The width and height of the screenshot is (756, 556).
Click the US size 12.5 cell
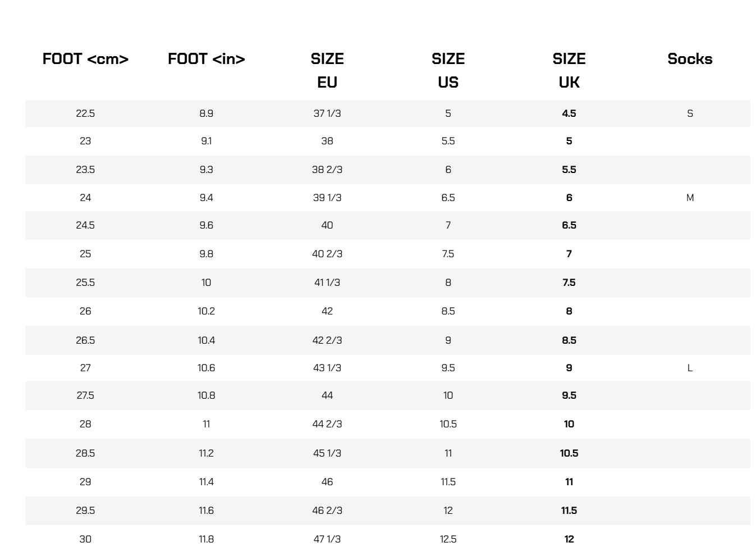click(448, 539)
